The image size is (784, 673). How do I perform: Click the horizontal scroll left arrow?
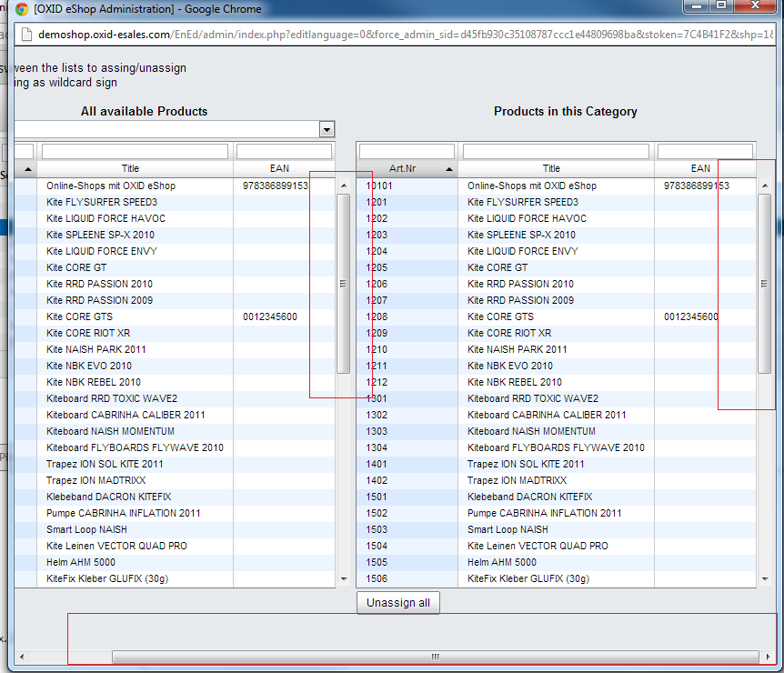tap(22, 657)
